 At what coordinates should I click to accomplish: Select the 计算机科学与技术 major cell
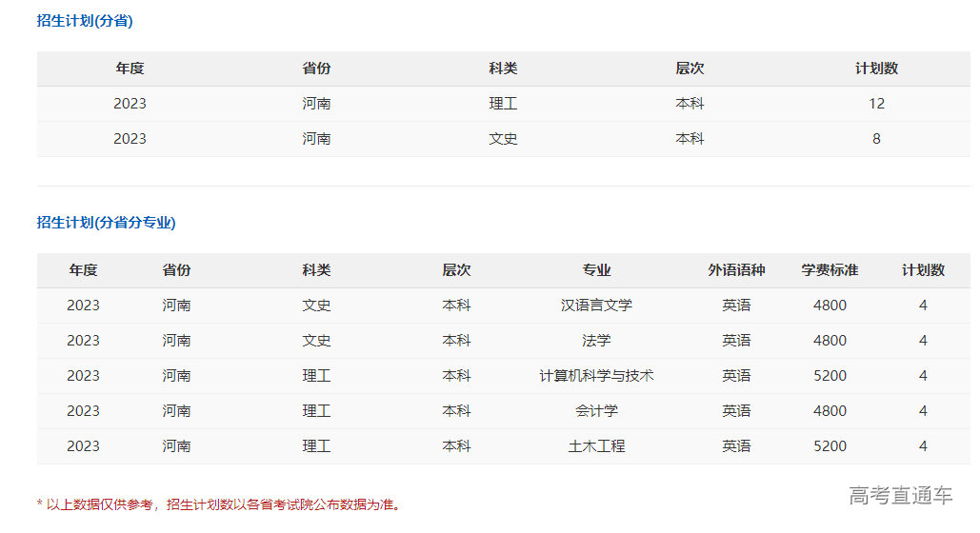(x=596, y=376)
